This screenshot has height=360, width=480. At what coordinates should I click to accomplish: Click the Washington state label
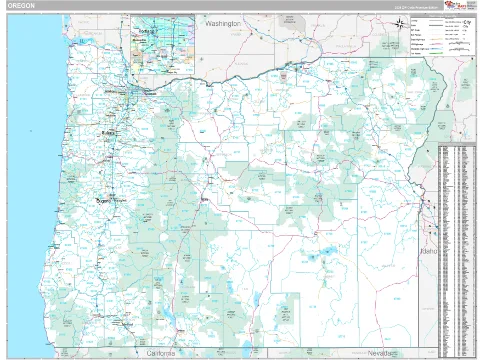point(223,24)
